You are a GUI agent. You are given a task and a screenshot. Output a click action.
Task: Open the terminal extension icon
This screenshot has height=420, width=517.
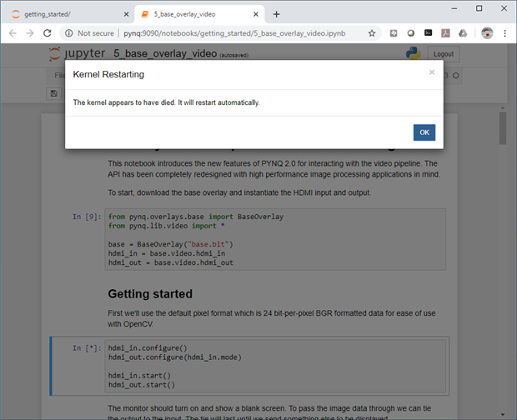428,33
